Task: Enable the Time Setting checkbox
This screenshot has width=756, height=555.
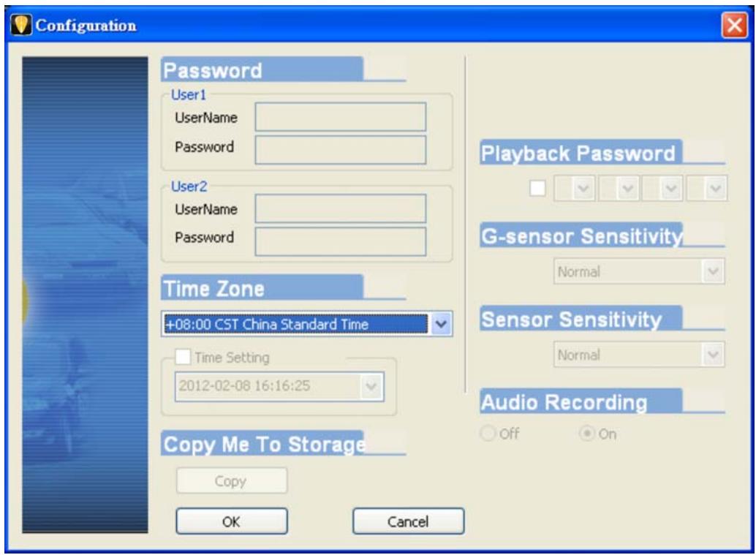Action: tap(184, 357)
